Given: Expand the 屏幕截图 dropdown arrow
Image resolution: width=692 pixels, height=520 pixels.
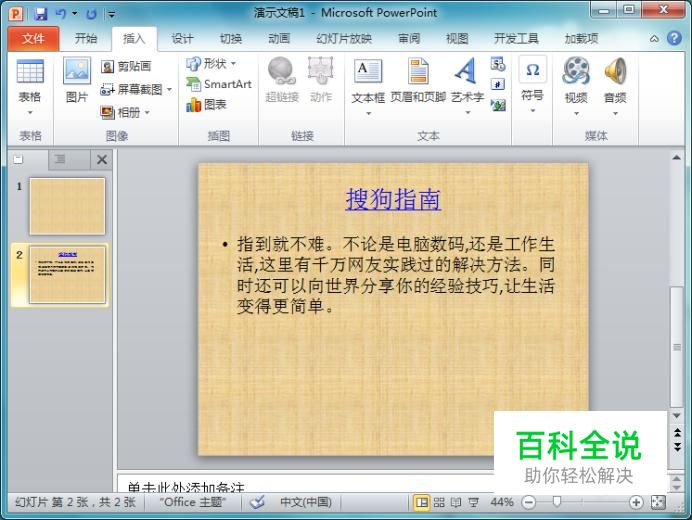Looking at the screenshot, I should 169,90.
